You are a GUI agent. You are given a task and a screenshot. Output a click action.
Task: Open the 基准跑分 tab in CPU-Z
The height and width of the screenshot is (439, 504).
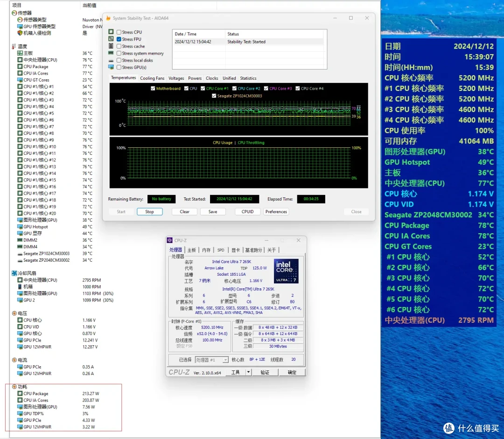tap(253, 250)
